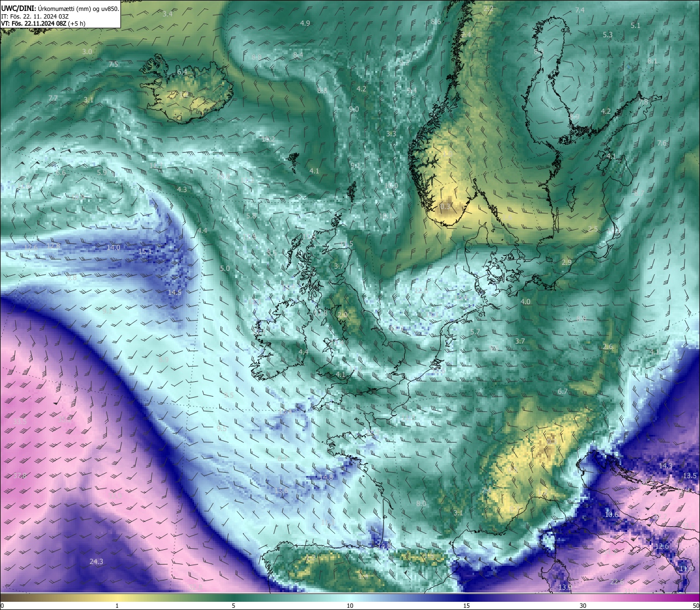Click the 4.3 value on the map
The width and height of the screenshot is (700, 610).
[182, 189]
